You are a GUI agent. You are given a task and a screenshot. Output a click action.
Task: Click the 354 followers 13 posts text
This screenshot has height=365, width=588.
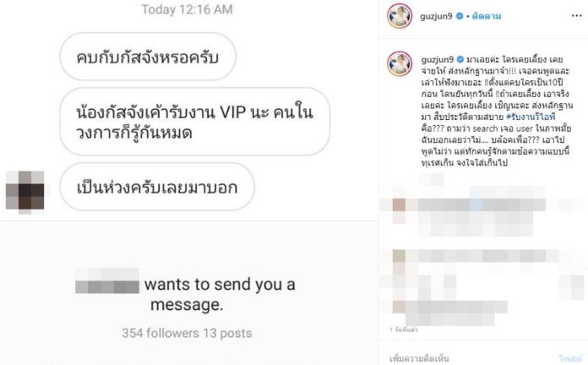tap(187, 333)
